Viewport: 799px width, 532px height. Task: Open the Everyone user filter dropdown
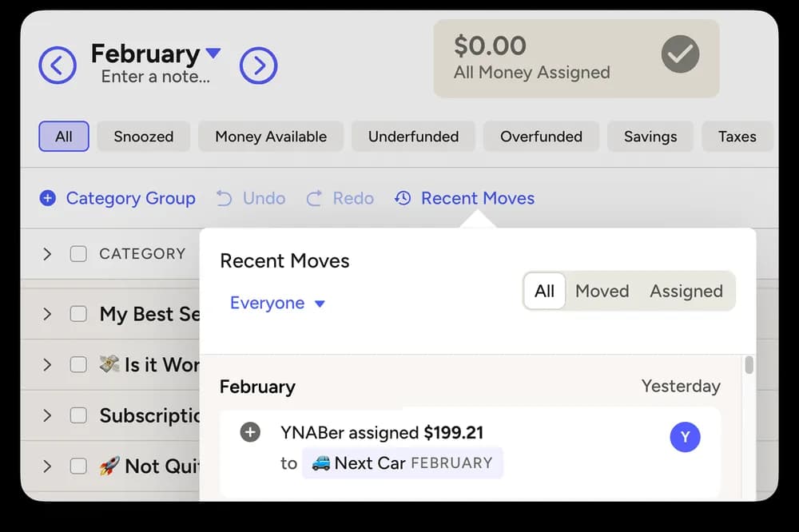pyautogui.click(x=278, y=303)
